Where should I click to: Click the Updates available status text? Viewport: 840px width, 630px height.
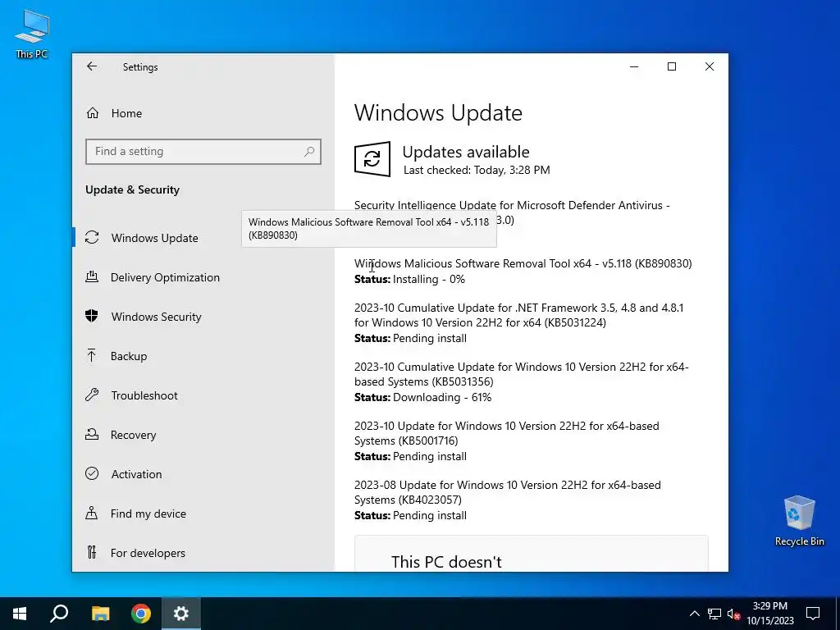tap(466, 152)
